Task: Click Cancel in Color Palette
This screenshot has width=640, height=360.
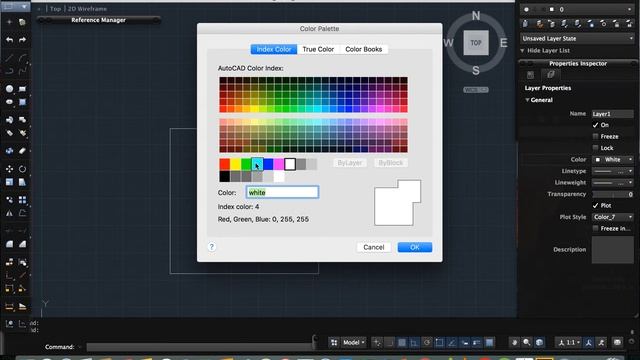Action: 373,247
